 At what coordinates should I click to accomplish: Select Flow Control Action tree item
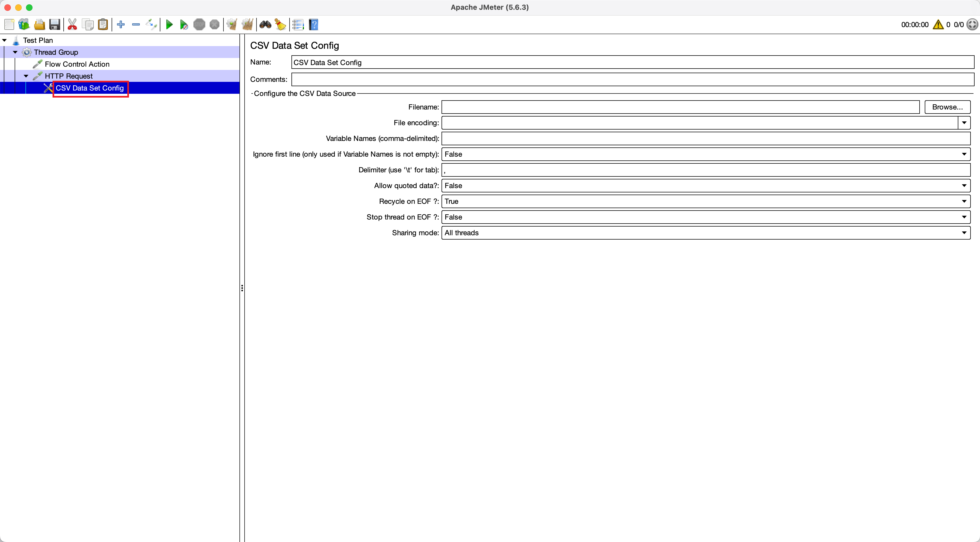[x=77, y=64]
